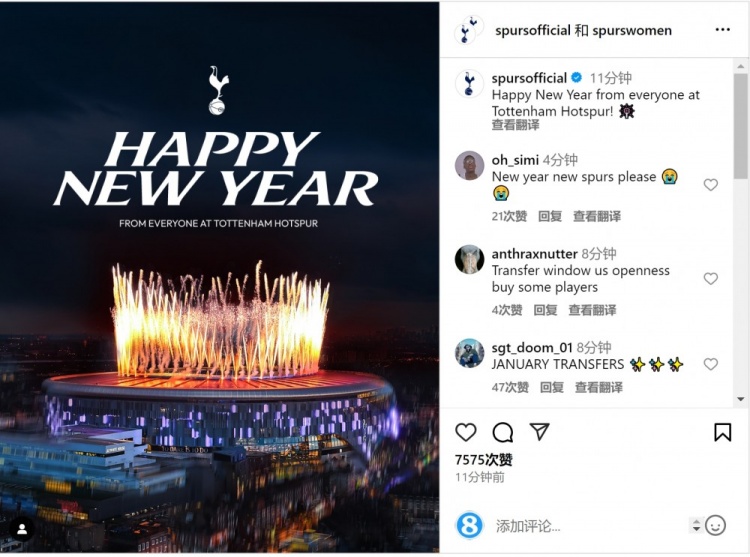Share the post via paper plane icon

[x=540, y=431]
